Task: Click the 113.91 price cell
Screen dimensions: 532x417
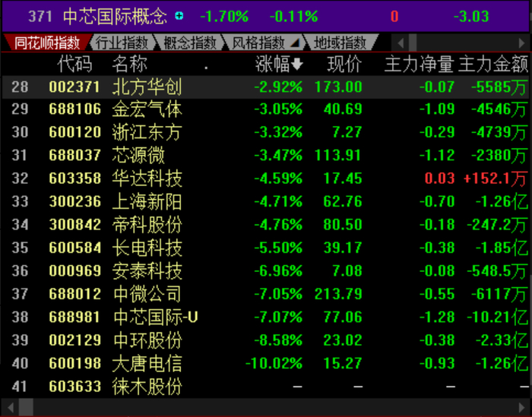Action: tap(338, 155)
